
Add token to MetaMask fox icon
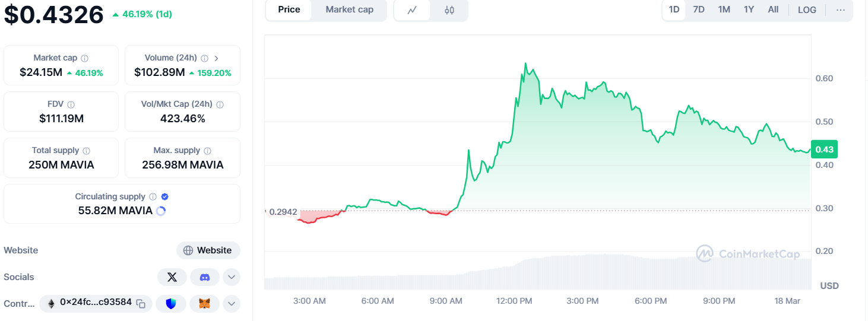point(204,304)
